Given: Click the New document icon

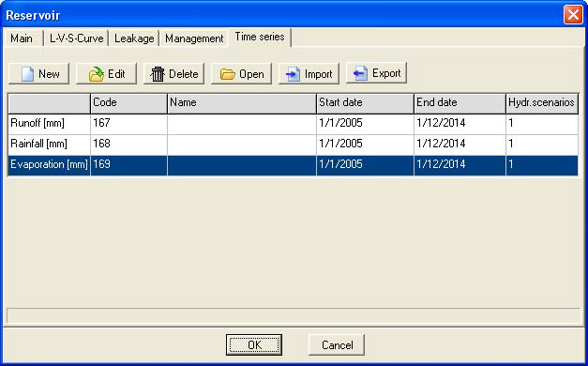Looking at the screenshot, I should click(28, 74).
